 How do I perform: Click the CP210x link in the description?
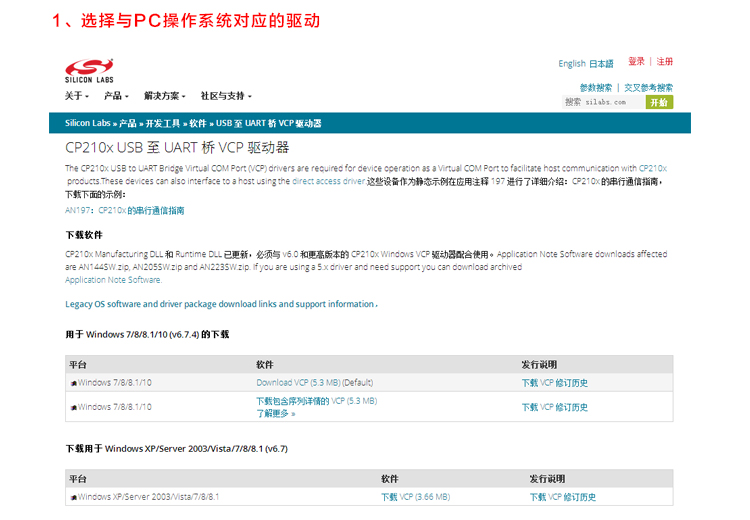tap(653, 168)
